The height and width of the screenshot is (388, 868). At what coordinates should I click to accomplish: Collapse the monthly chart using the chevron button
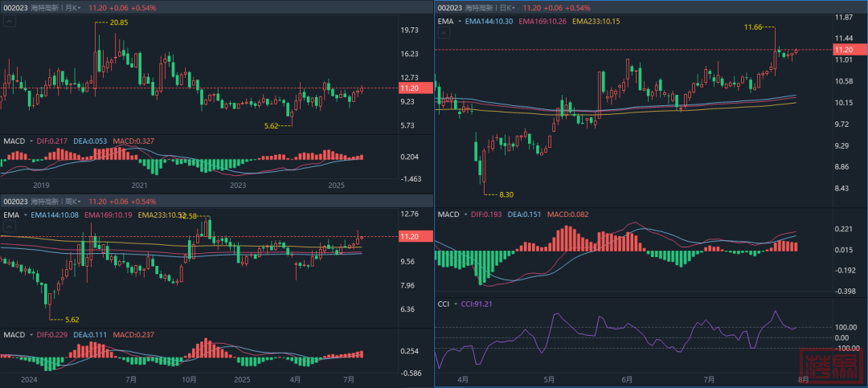pyautogui.click(x=9, y=22)
